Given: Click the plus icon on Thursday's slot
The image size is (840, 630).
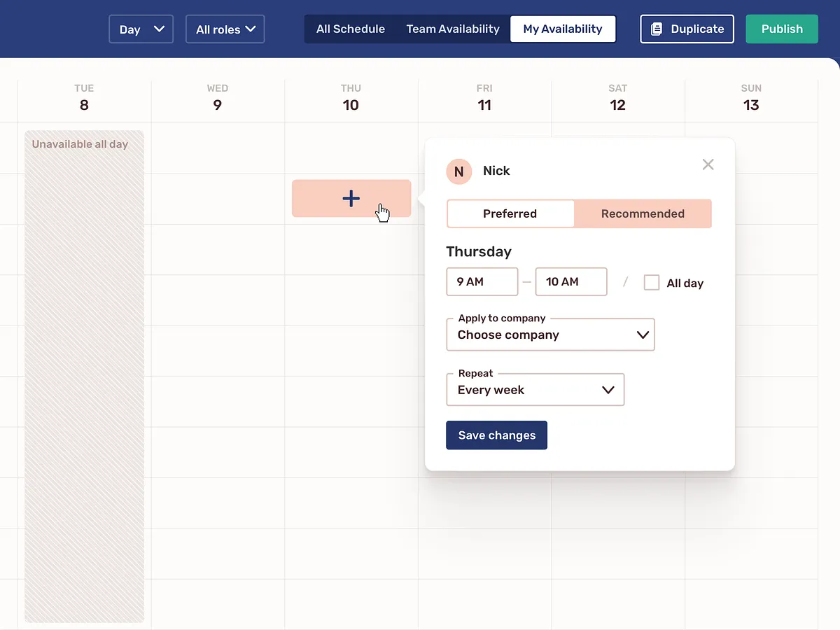Looking at the screenshot, I should pyautogui.click(x=351, y=198).
